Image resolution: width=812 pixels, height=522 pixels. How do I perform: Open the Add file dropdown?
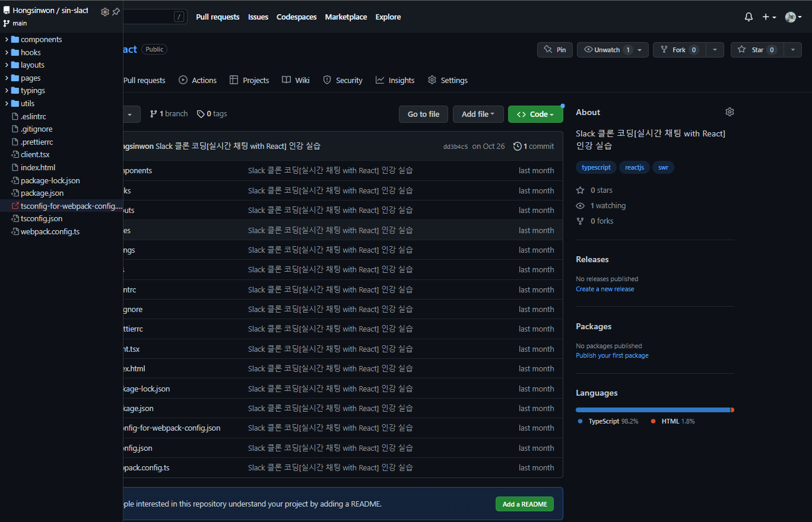pos(478,114)
